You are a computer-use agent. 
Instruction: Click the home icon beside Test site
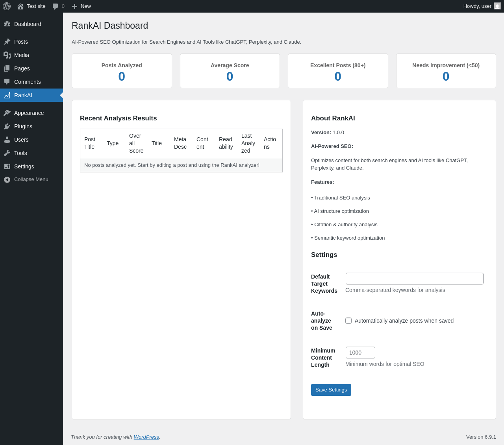[20, 6]
